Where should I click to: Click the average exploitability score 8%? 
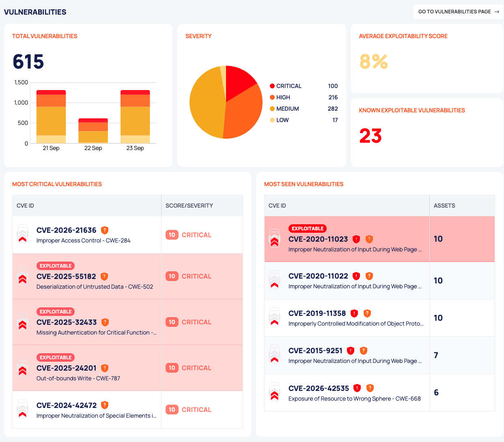click(374, 62)
